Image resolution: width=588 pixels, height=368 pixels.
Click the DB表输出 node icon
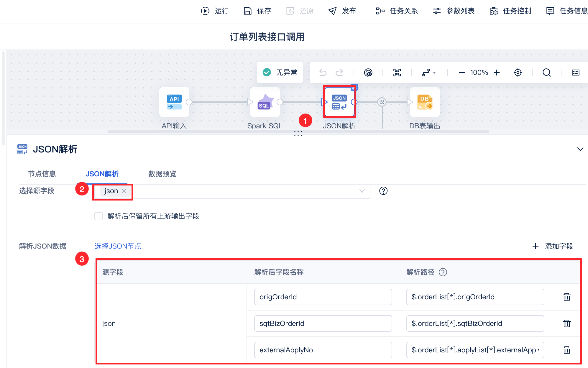(425, 102)
